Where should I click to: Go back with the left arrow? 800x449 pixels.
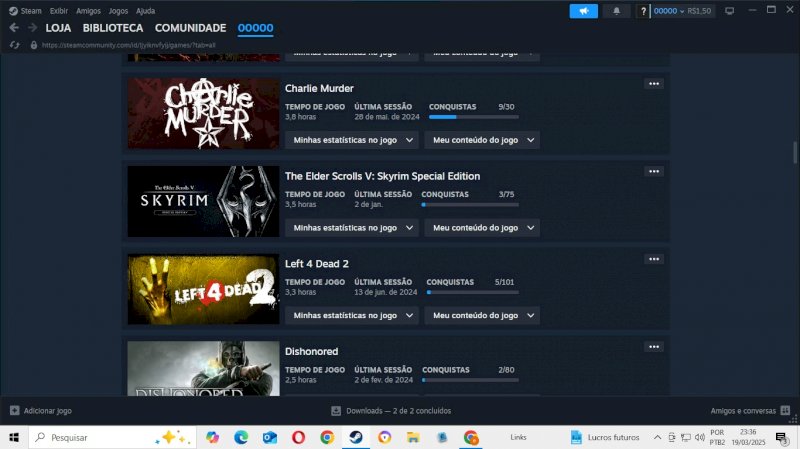pyautogui.click(x=14, y=28)
